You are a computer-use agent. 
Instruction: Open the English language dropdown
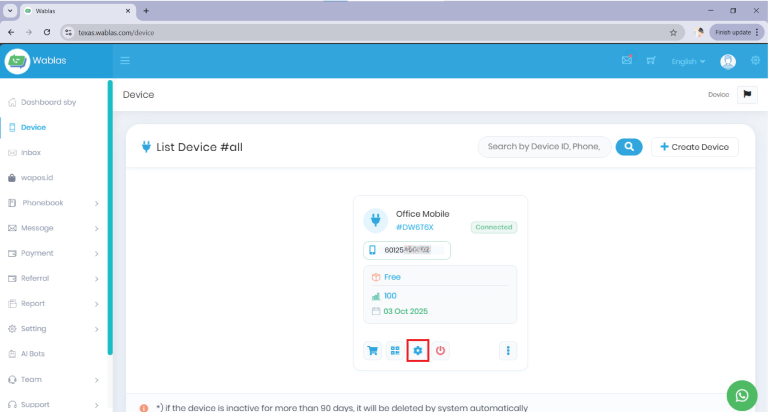[x=688, y=61]
